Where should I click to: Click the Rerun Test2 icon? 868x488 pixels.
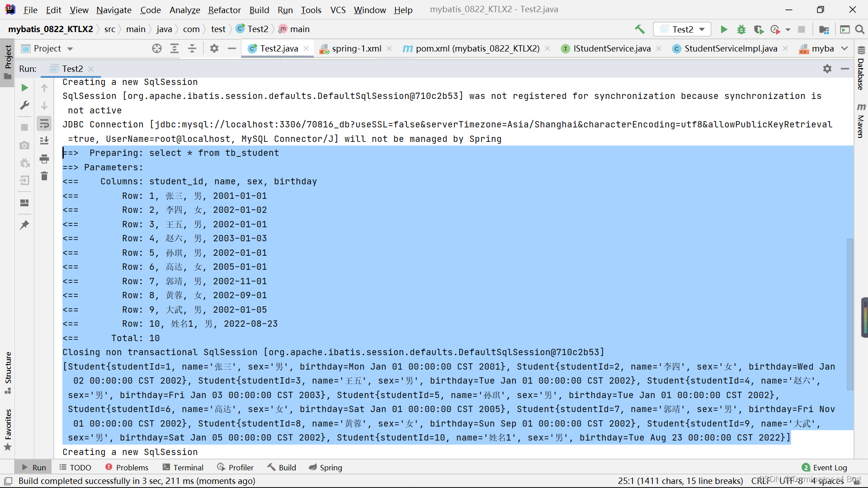coord(24,87)
